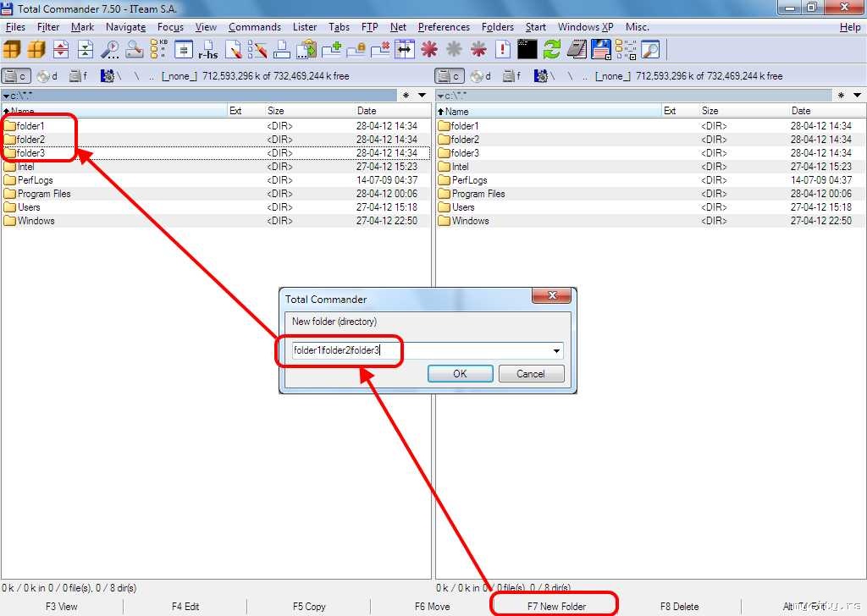Confirm new folder with OK button
The image size is (867, 616).
click(x=460, y=374)
